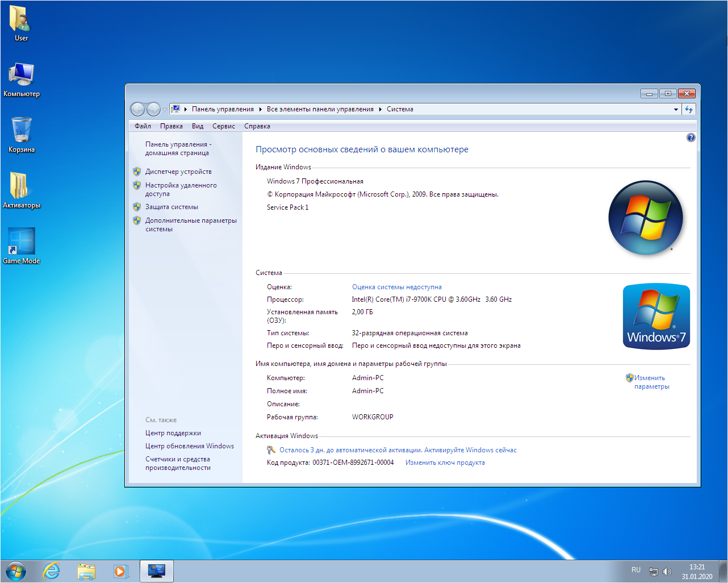Click shield icon beside Дополнительные параметры системы
This screenshot has width=728, height=583.
point(137,220)
